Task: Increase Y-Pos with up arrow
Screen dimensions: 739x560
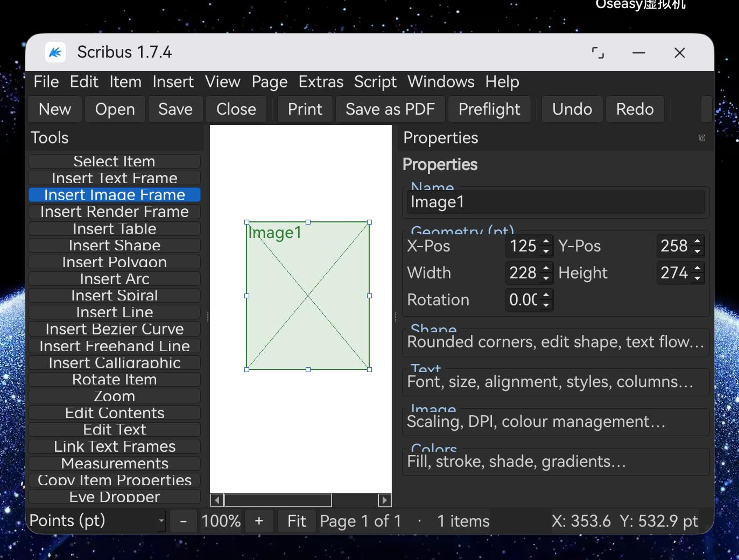Action: tap(697, 241)
